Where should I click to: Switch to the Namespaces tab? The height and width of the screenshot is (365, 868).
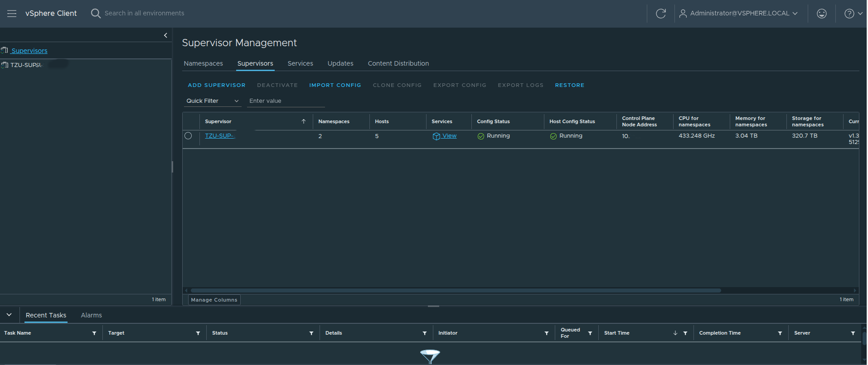[x=203, y=63]
